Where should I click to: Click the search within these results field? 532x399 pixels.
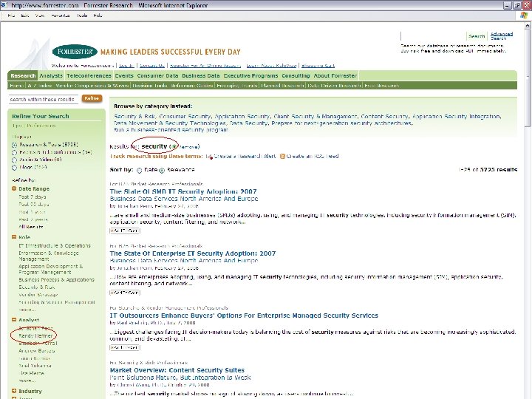[43, 100]
